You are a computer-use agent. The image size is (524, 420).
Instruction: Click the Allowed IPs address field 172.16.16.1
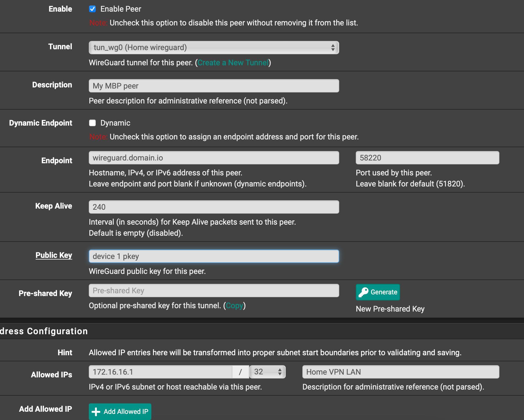[160, 372]
